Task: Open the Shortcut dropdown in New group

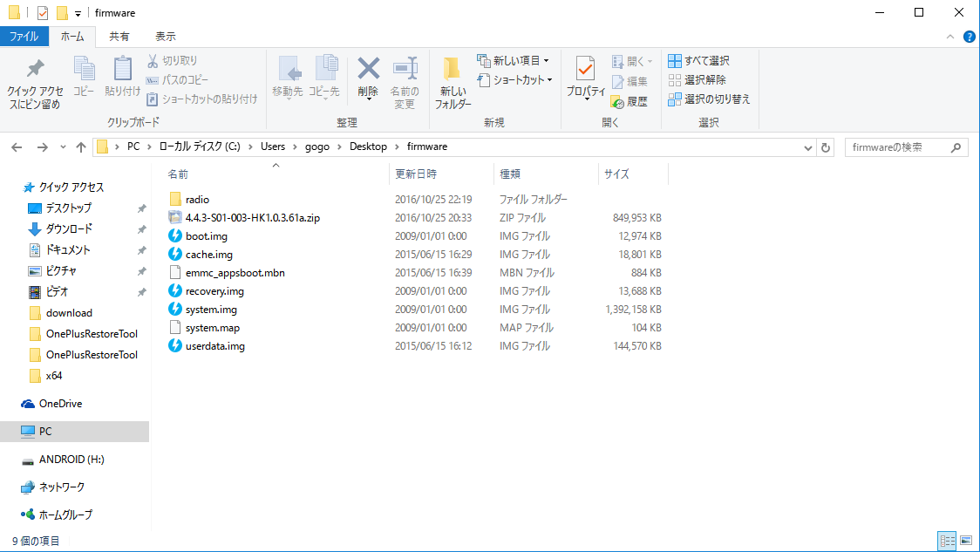Action: coord(515,80)
